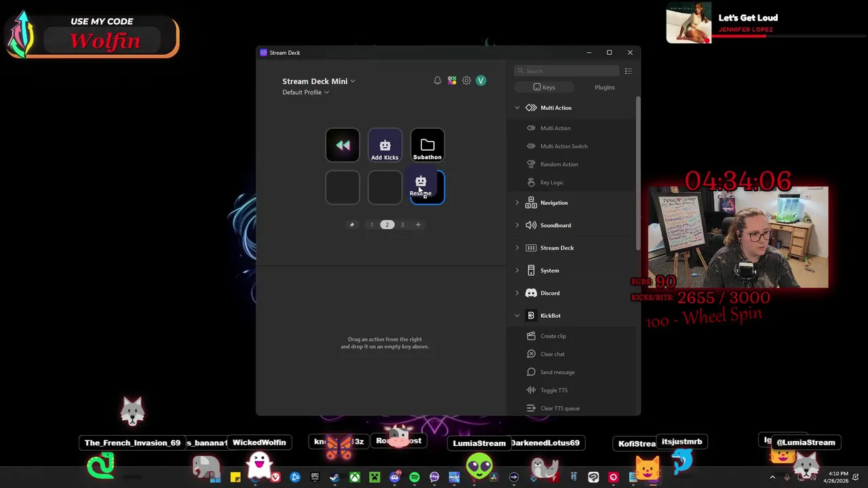
Task: Click the actions list scrollbar
Action: click(x=637, y=173)
